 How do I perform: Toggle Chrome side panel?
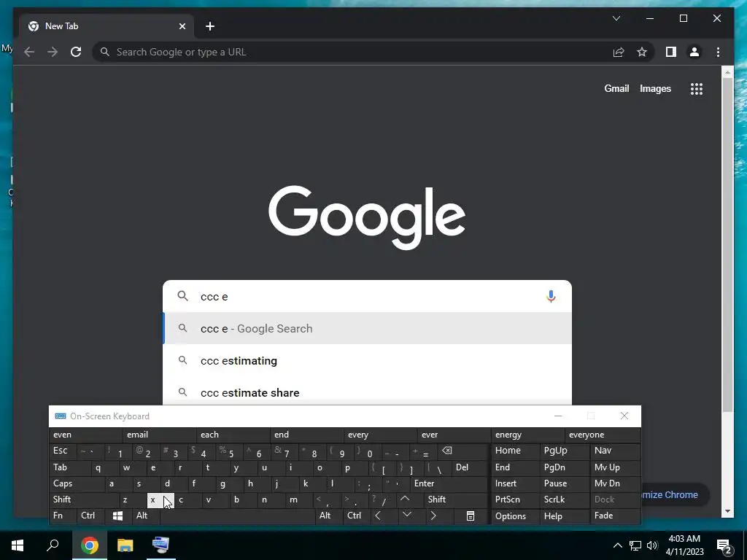click(671, 52)
